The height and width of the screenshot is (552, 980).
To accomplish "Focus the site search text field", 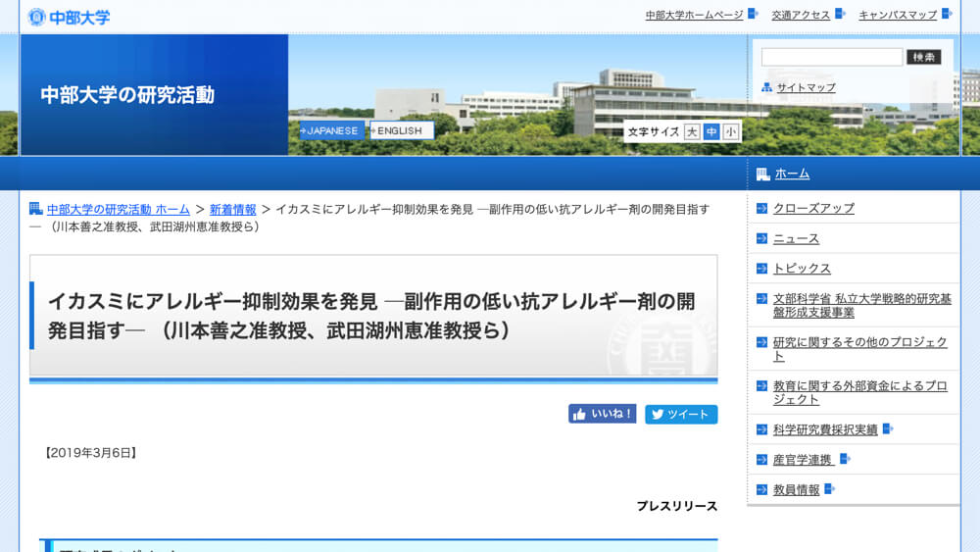I will [x=831, y=57].
